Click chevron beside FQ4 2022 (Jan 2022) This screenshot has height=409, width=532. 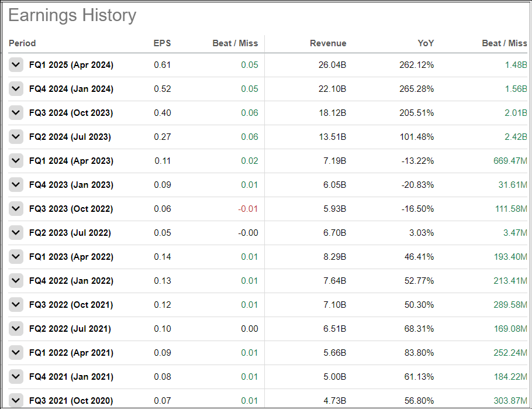pyautogui.click(x=16, y=281)
